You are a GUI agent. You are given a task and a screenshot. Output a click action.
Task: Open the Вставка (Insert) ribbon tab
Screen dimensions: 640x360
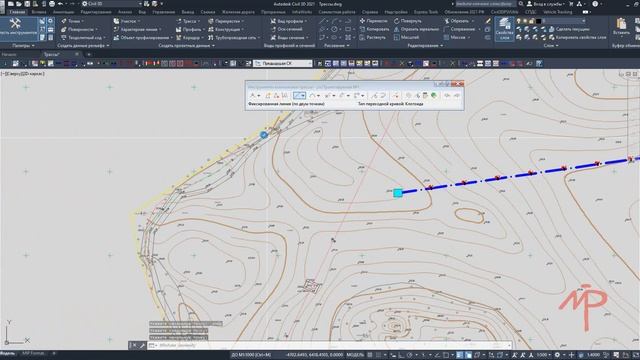39,12
